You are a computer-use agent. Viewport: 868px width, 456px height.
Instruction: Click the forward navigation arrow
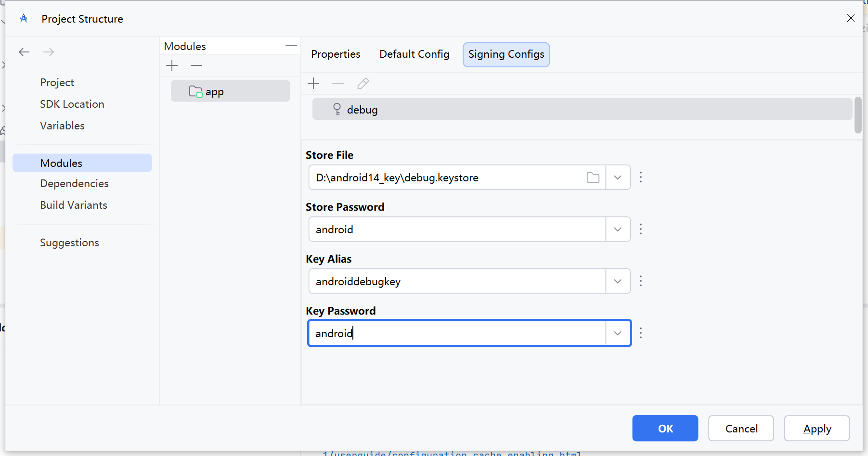pyautogui.click(x=49, y=52)
